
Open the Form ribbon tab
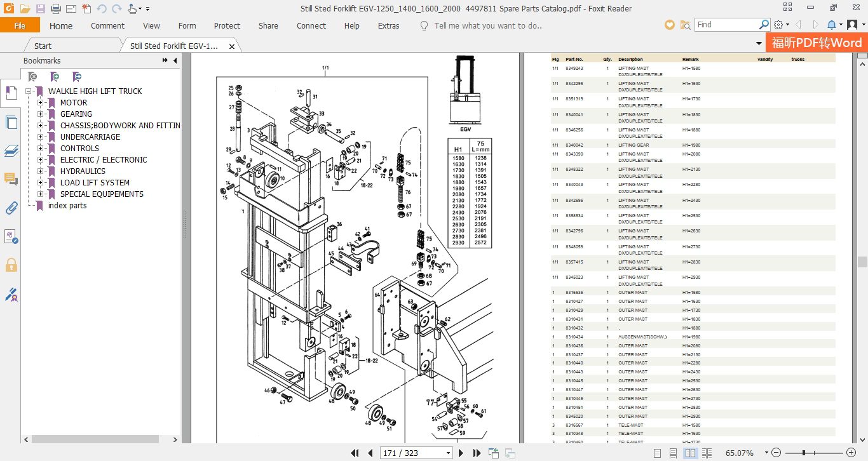(x=187, y=26)
